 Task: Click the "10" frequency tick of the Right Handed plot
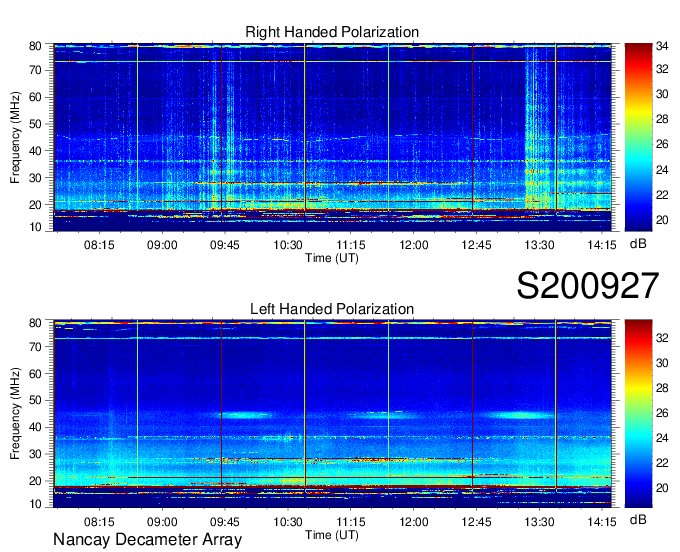tap(35, 227)
